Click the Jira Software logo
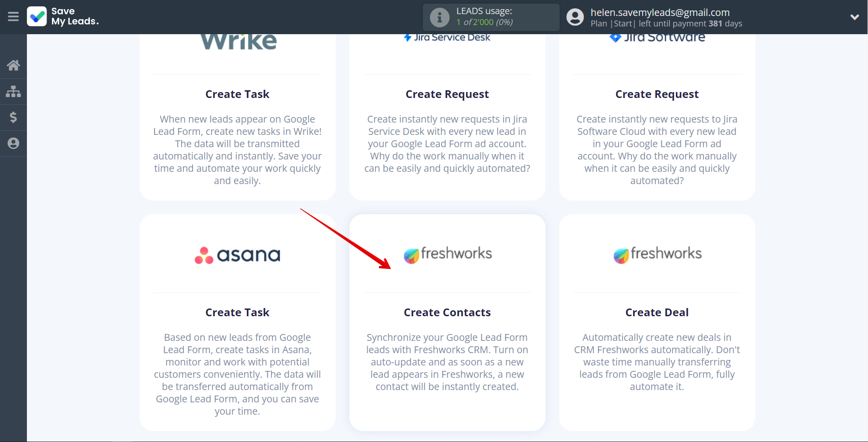This screenshot has height=442, width=868. click(x=657, y=38)
